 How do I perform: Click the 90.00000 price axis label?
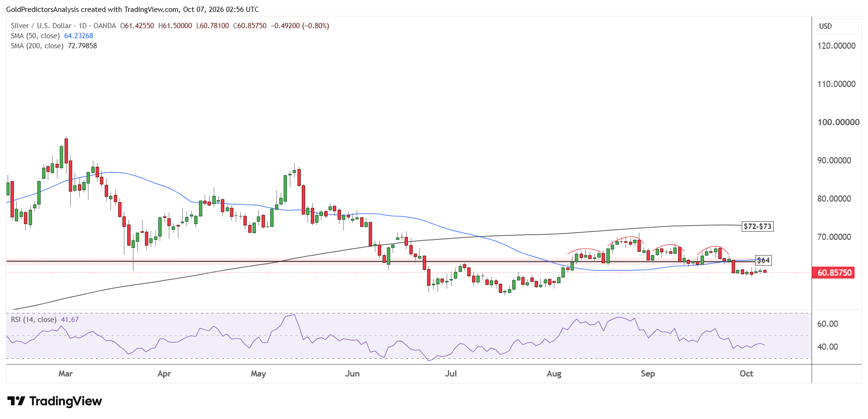834,161
